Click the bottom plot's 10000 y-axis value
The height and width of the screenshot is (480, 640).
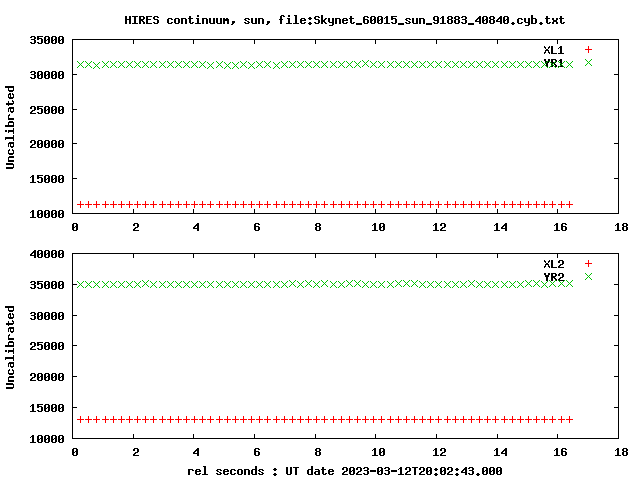47,439
